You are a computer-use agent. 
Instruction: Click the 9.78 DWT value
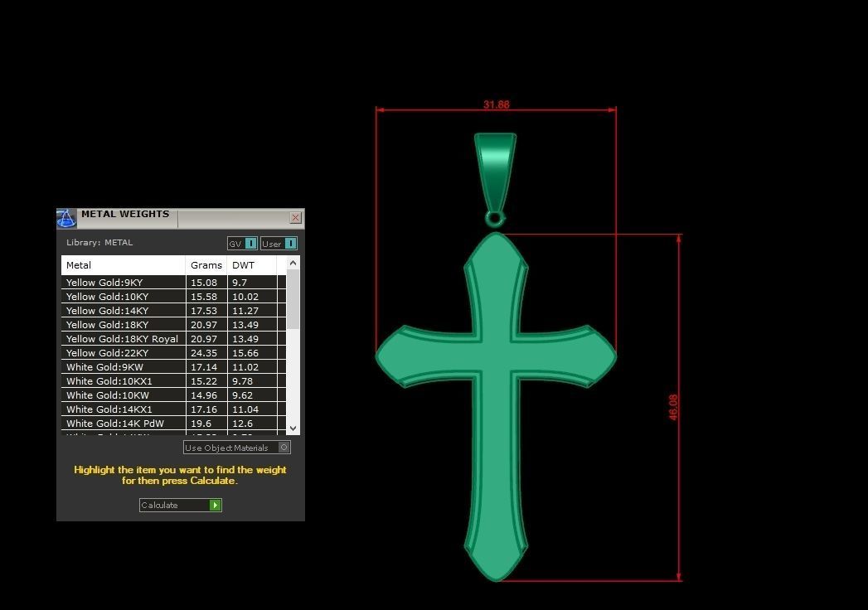242,381
